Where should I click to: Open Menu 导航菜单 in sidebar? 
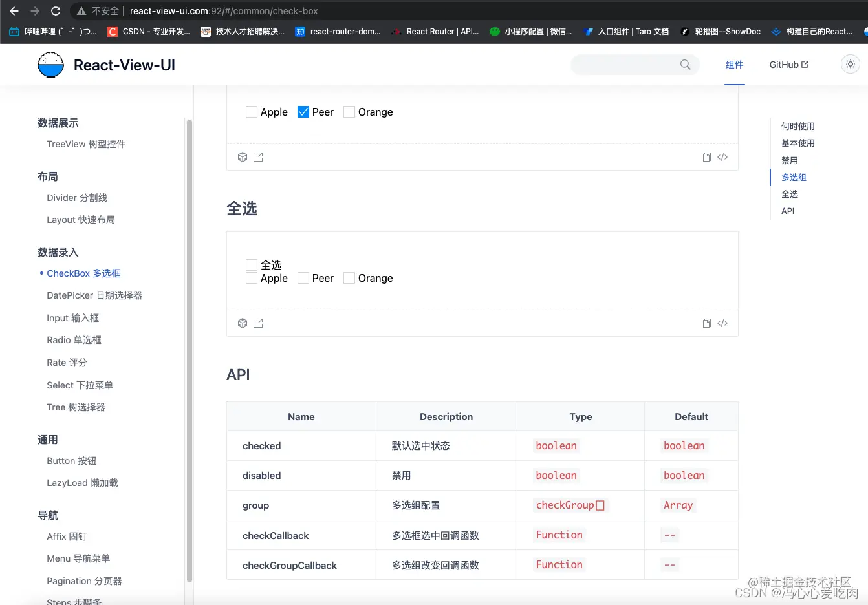coord(78,558)
